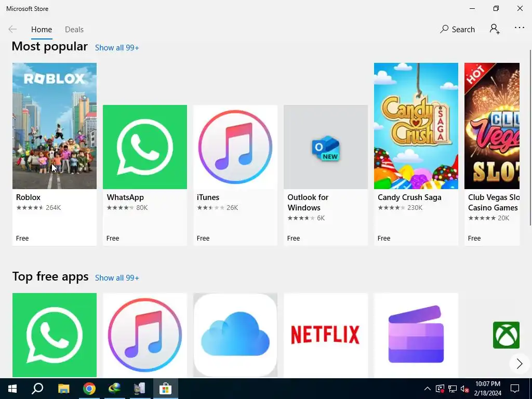Open Club Vegas Slots artwork tile

click(x=492, y=126)
